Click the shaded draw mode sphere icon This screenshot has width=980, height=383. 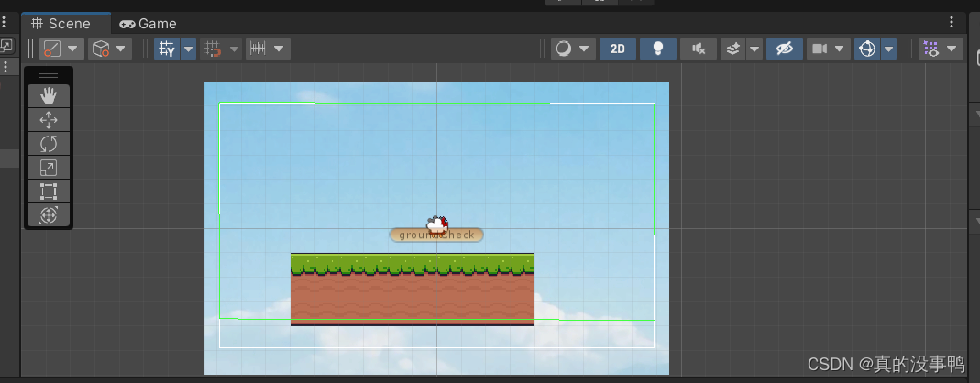[564, 49]
